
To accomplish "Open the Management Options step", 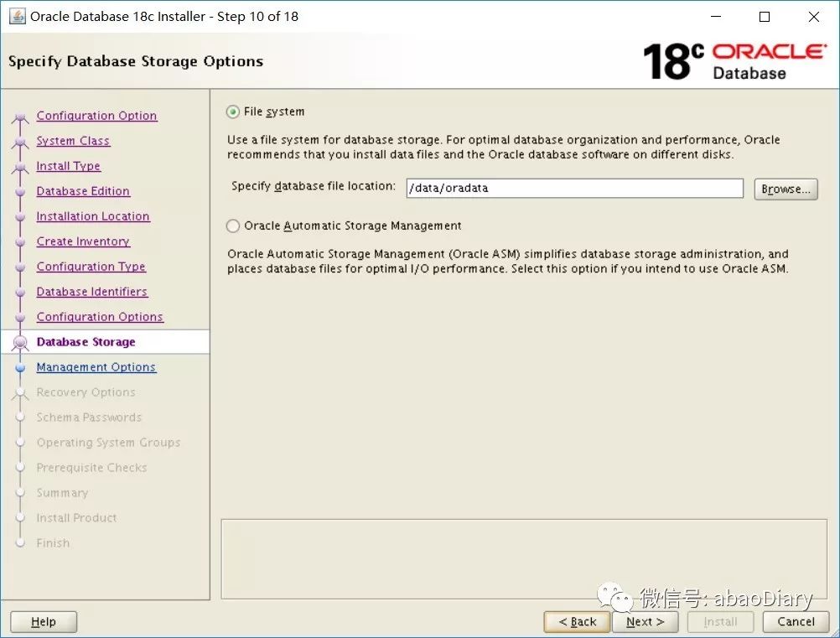I will (96, 367).
